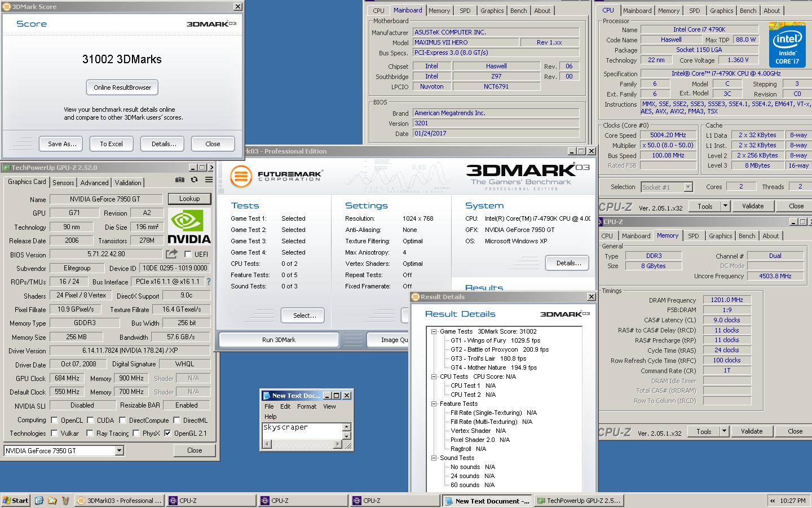Click the horizontal scrollbar in New Text Document

(303, 444)
